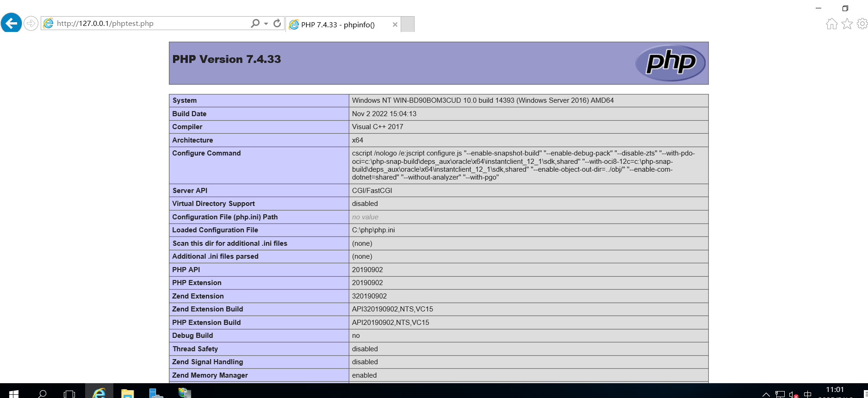Open the IIS Manager taskbar icon
Screen dimensions: 868x398
(x=184, y=393)
